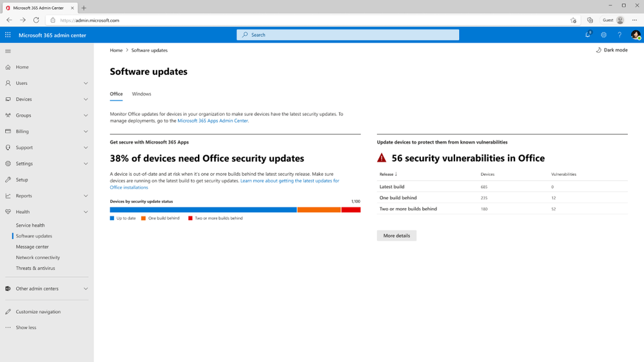This screenshot has height=362, width=644.
Task: Open Service health in sidebar
Action: tap(30, 225)
